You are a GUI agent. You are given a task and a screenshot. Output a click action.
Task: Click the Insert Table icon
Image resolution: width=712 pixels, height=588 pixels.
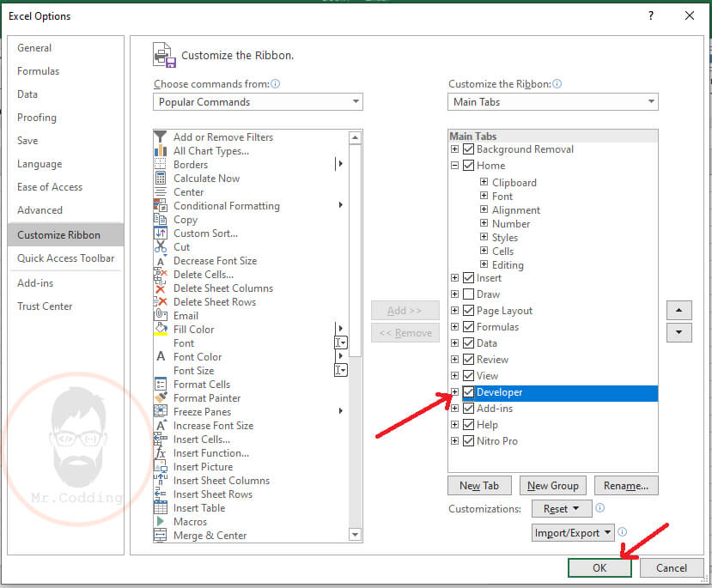161,507
